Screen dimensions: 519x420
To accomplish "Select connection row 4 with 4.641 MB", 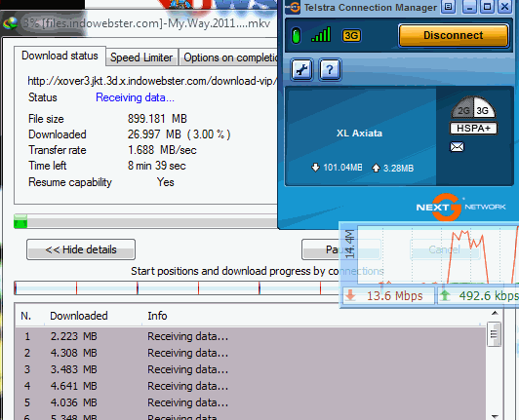I will tap(250, 386).
